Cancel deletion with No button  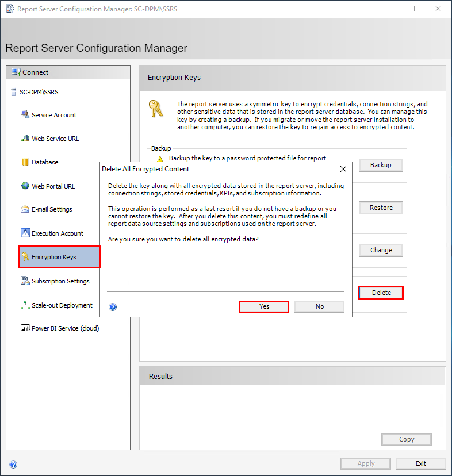coord(319,306)
